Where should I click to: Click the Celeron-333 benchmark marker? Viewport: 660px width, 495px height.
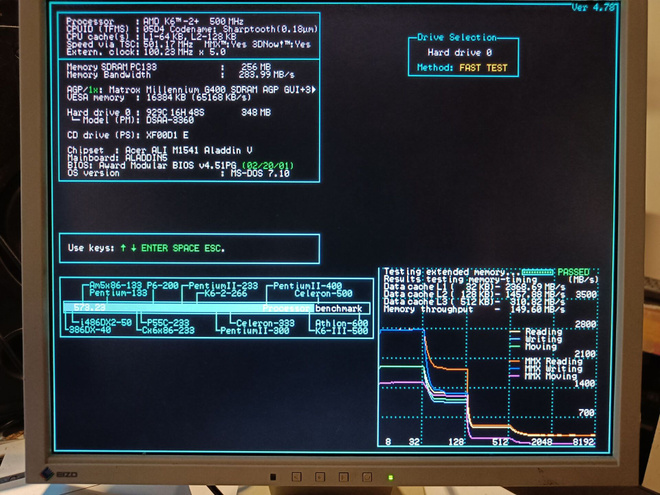pyautogui.click(x=265, y=323)
